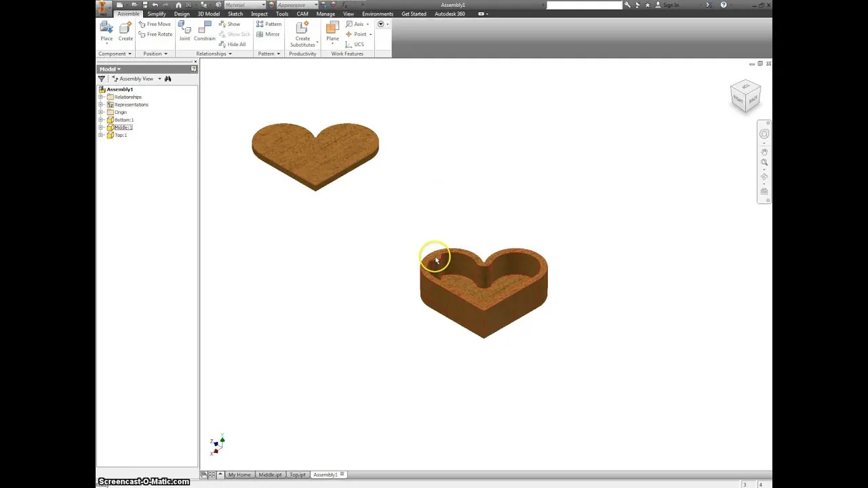Switch to Middle.ipt document tab
The height and width of the screenshot is (488, 868).
click(270, 474)
